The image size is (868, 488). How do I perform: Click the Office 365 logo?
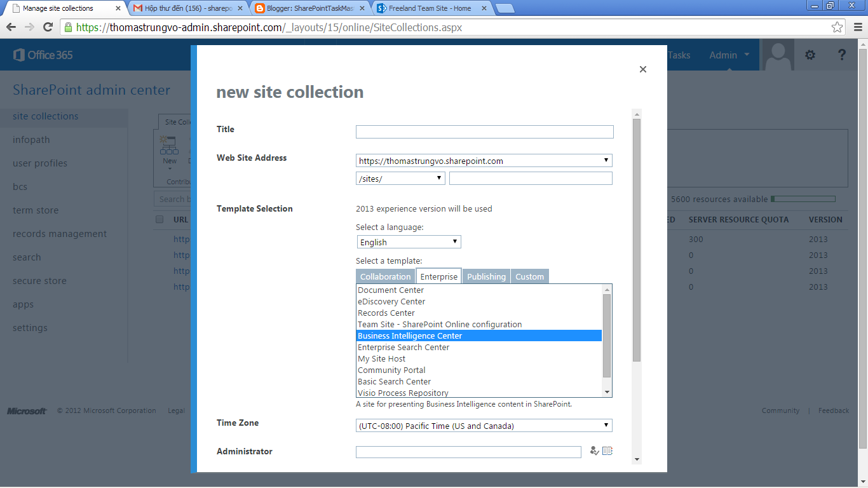coord(43,55)
